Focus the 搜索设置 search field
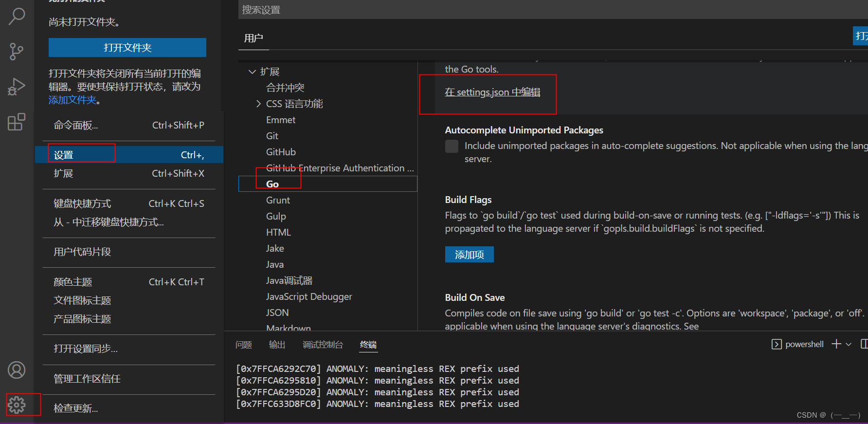This screenshot has height=424, width=868. 553,10
